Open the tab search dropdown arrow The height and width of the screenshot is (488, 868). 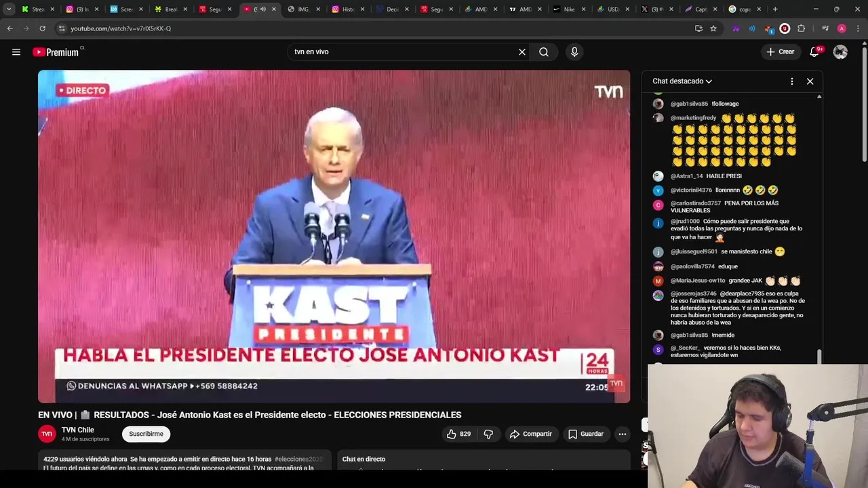point(9,9)
